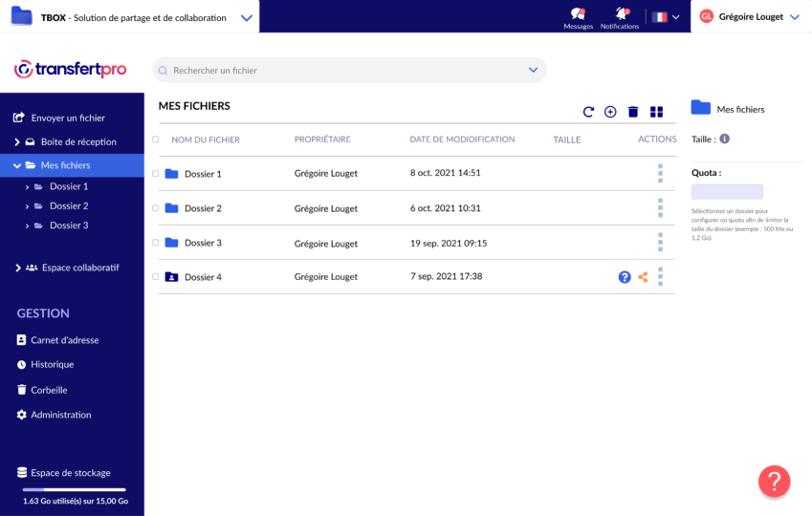The image size is (812, 516).
Task: Click the refresh icon above file list
Action: (x=588, y=112)
